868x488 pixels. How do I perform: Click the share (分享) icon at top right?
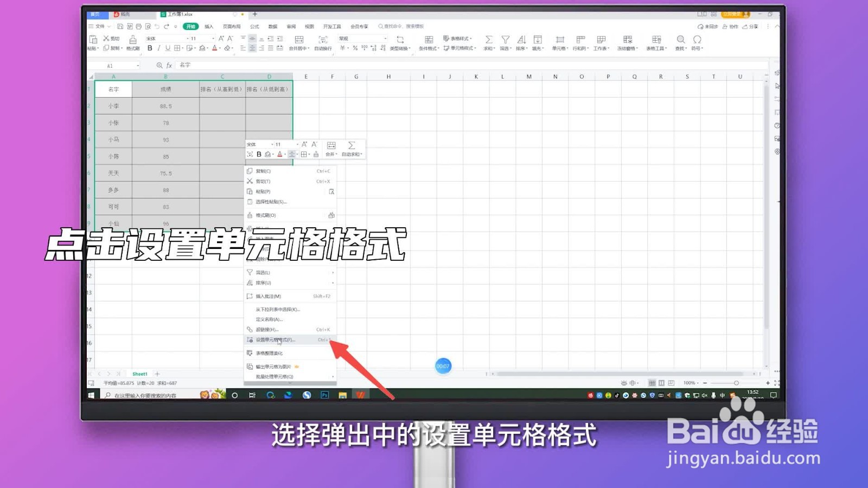(x=750, y=26)
